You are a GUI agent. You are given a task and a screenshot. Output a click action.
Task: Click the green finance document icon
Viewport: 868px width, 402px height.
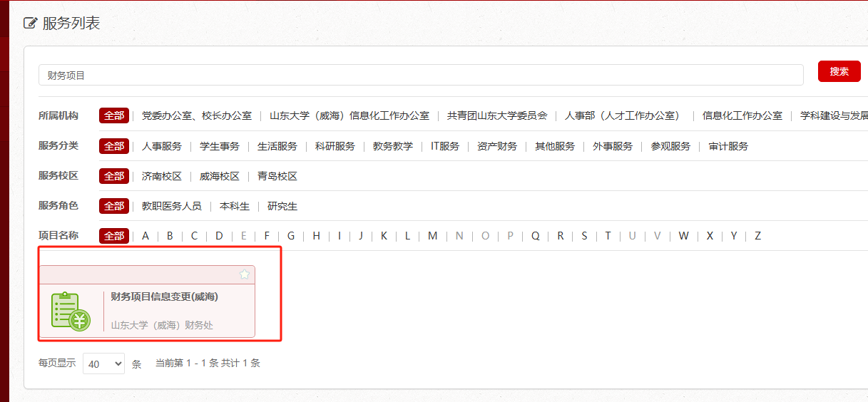coord(71,311)
